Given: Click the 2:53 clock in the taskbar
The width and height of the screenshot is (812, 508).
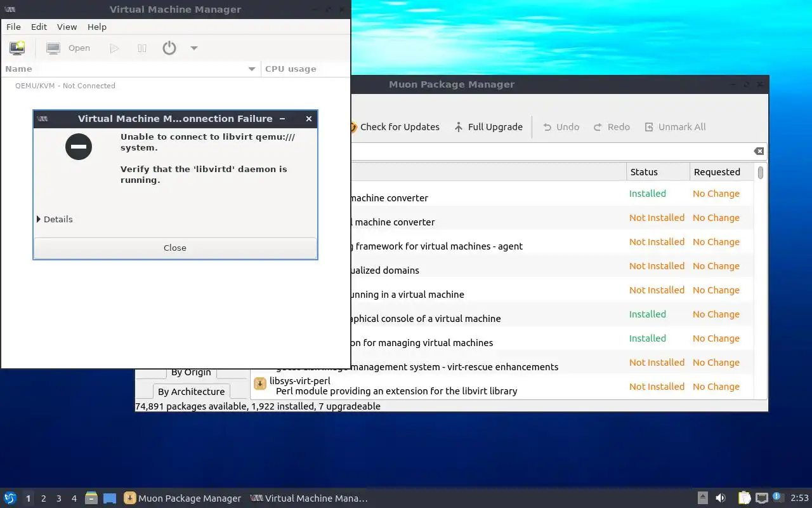Looking at the screenshot, I should (x=799, y=498).
